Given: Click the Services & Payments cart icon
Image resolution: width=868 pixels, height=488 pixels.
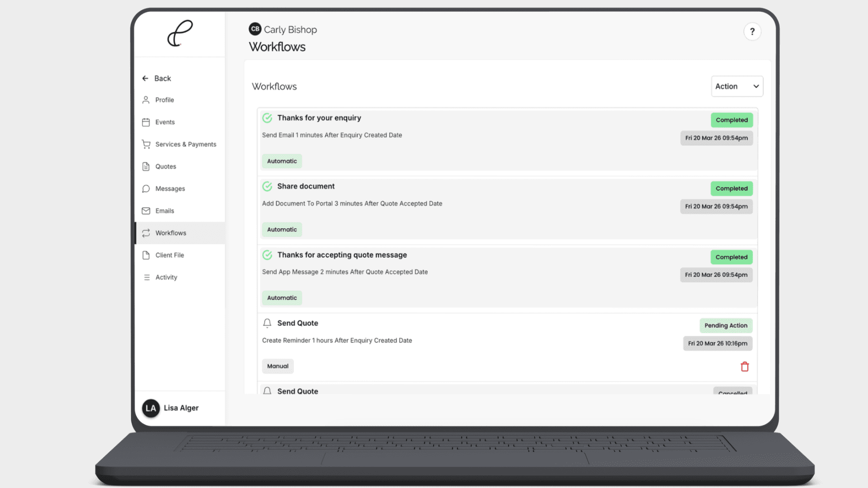Looking at the screenshot, I should (146, 144).
